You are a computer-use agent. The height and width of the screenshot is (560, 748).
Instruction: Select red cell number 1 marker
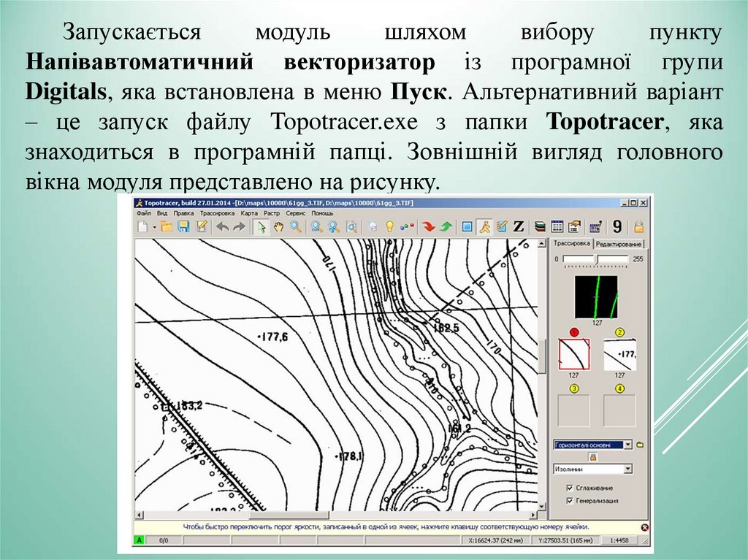tap(574, 332)
